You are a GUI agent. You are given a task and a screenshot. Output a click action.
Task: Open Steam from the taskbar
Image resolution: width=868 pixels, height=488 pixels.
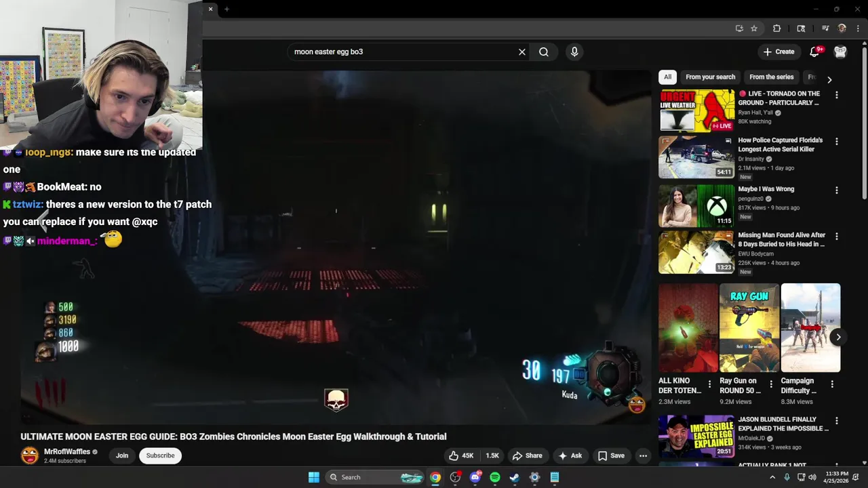(x=515, y=477)
